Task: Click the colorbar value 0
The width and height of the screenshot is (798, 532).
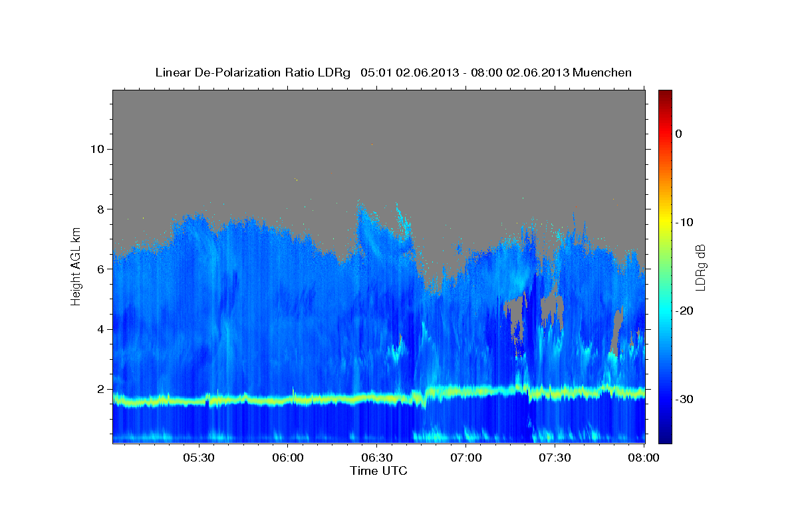Action: 678,134
